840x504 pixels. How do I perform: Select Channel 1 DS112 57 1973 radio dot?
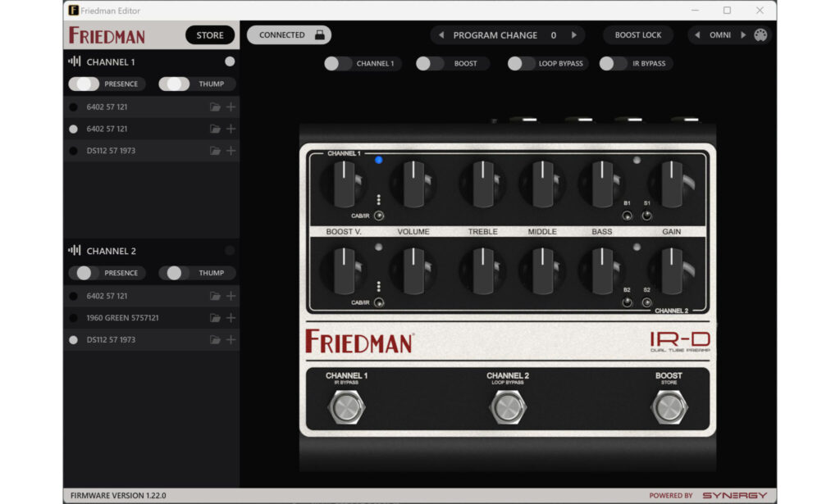point(73,151)
